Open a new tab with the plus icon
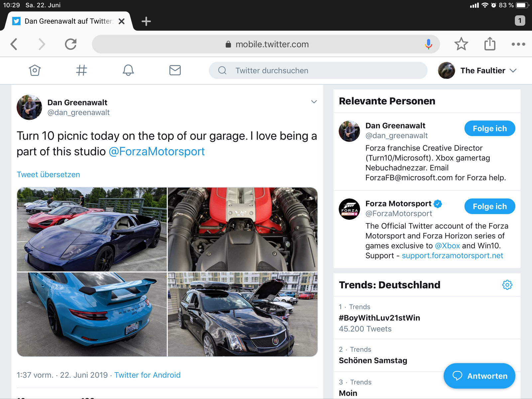This screenshot has height=399, width=532. pyautogui.click(x=146, y=21)
